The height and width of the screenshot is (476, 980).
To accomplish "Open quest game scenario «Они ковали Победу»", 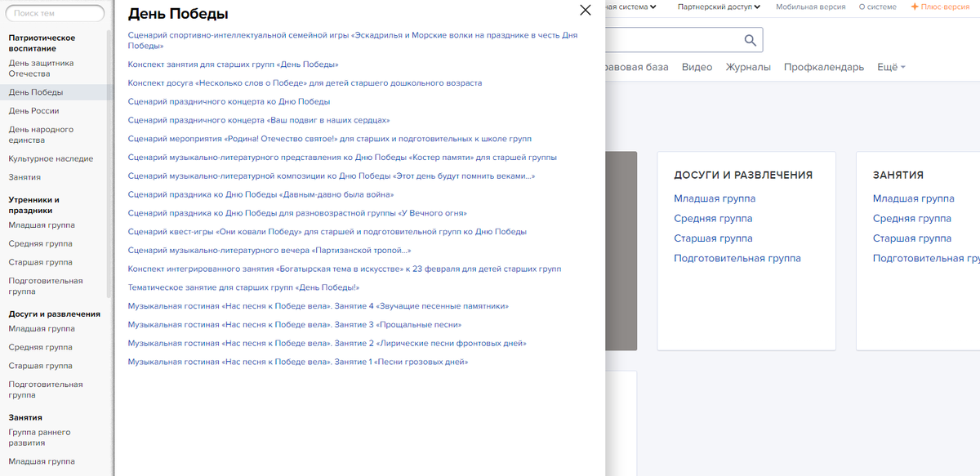I will (327, 232).
